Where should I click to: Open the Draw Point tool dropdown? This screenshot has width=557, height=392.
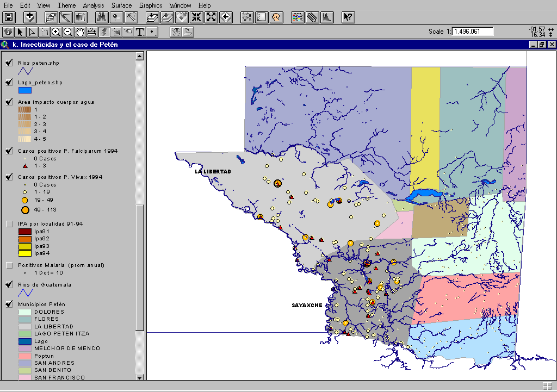pos(153,32)
